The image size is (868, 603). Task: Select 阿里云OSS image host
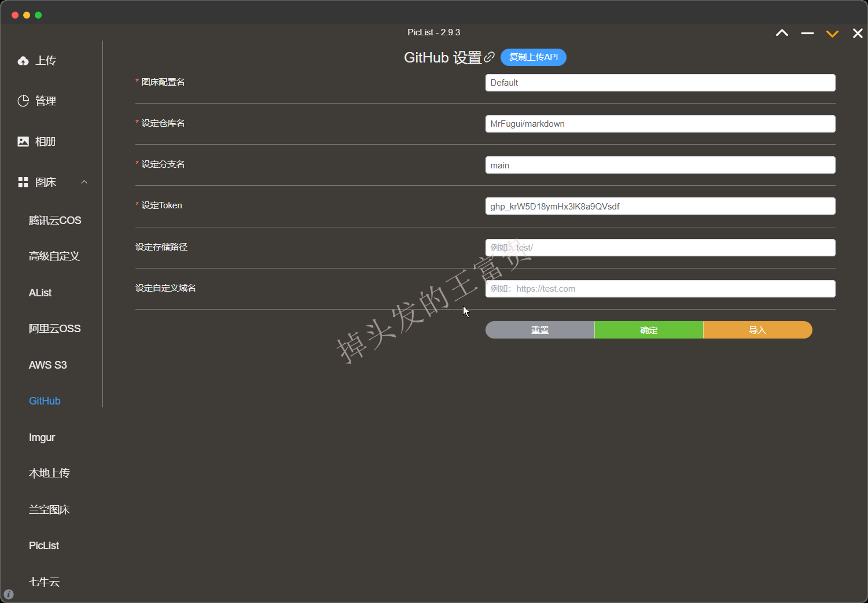pyautogui.click(x=55, y=329)
